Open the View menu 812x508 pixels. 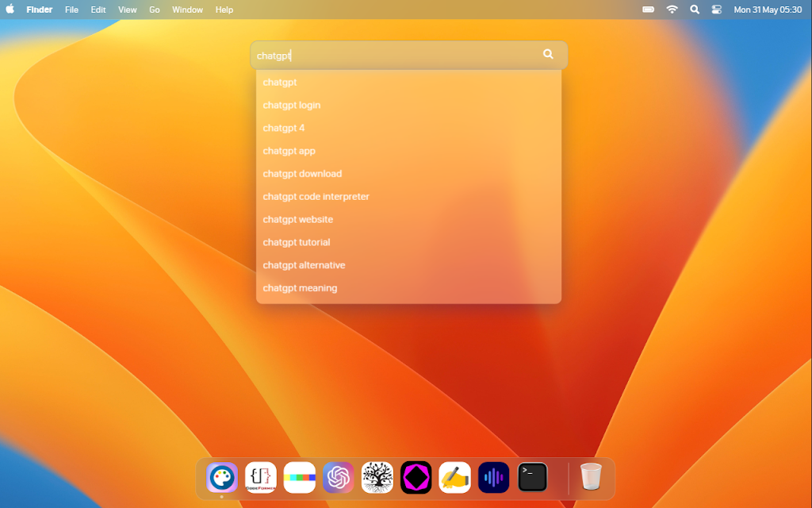click(x=128, y=10)
